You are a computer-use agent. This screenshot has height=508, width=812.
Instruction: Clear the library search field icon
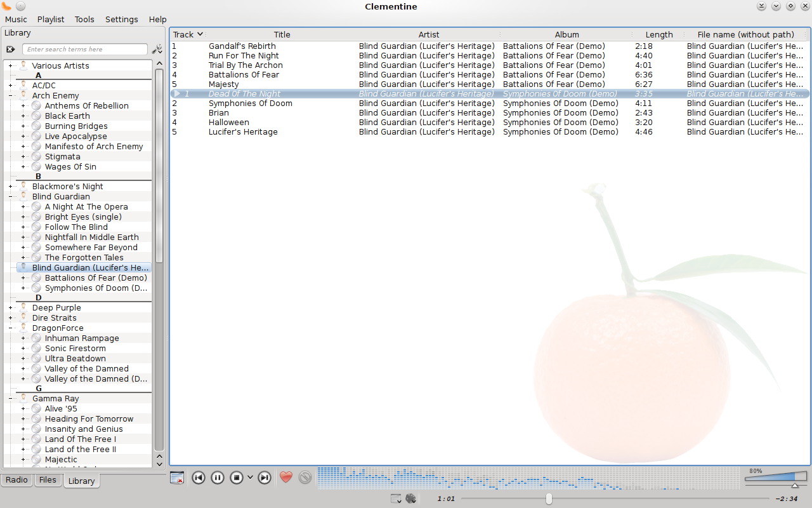(x=11, y=49)
